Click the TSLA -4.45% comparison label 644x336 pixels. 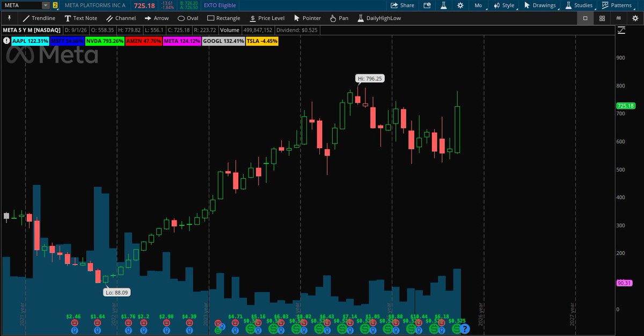tap(262, 41)
